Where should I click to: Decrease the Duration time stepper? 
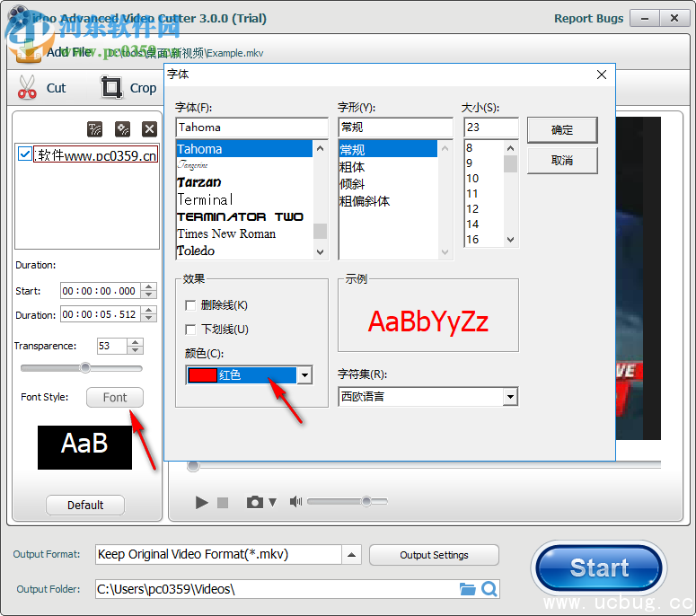coord(149,318)
